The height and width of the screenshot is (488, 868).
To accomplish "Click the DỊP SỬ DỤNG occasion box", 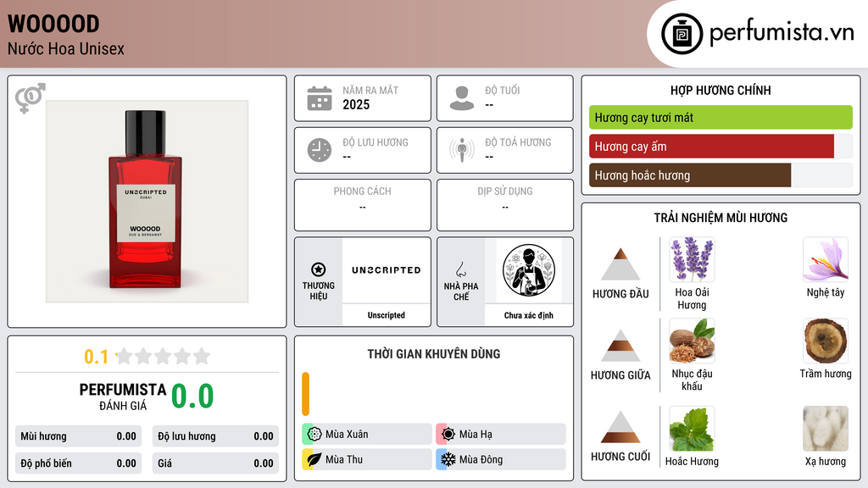I will [x=505, y=205].
